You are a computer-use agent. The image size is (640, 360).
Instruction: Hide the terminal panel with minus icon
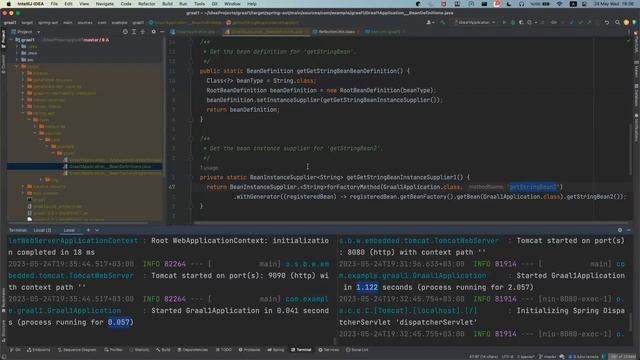point(629,230)
